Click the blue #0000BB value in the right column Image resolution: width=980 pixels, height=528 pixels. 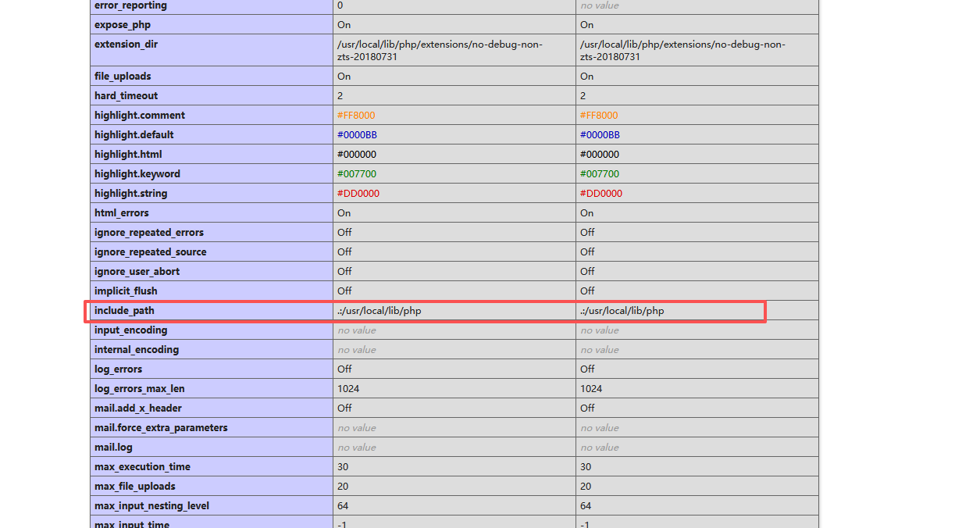600,135
